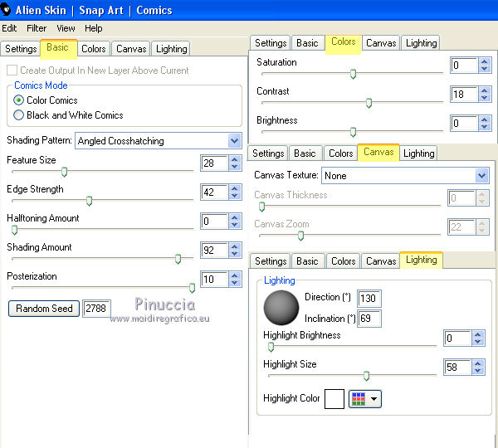Increase Posterization with up arrow
This screenshot has height=448, width=498.
click(235, 275)
